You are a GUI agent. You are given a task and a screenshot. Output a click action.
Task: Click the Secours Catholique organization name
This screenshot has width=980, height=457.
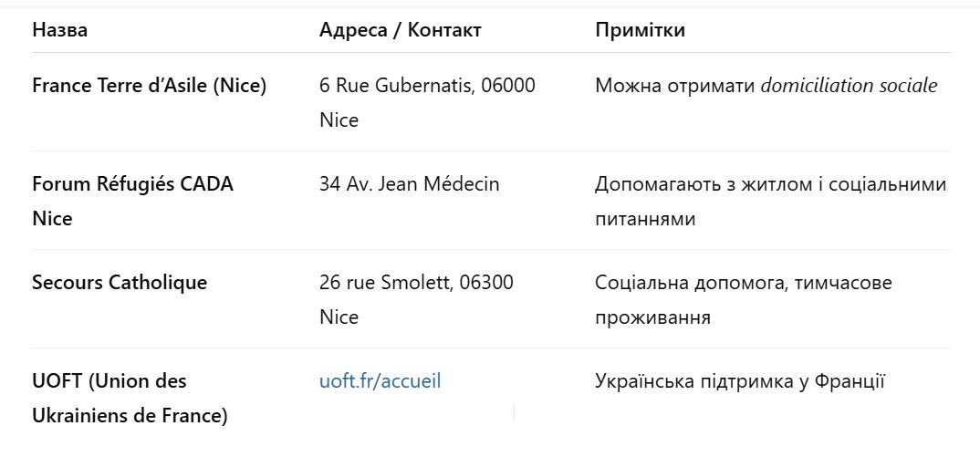pyautogui.click(x=120, y=283)
